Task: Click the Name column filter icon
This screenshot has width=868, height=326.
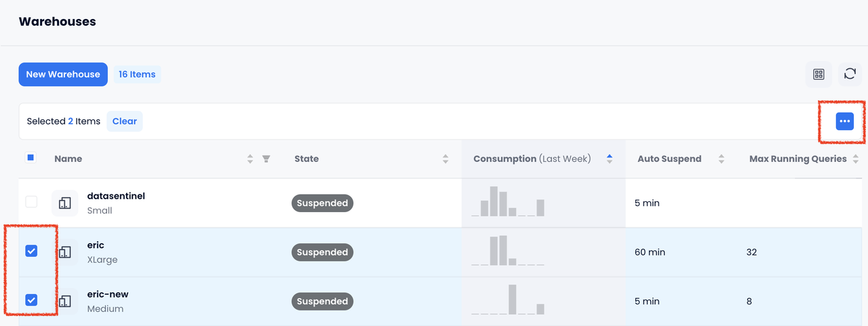Action: point(267,159)
